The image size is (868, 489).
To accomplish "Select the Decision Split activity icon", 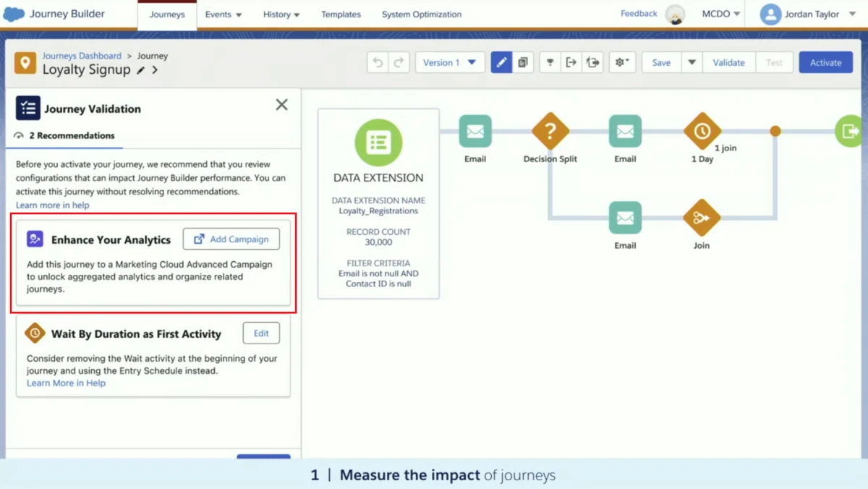I will point(550,131).
